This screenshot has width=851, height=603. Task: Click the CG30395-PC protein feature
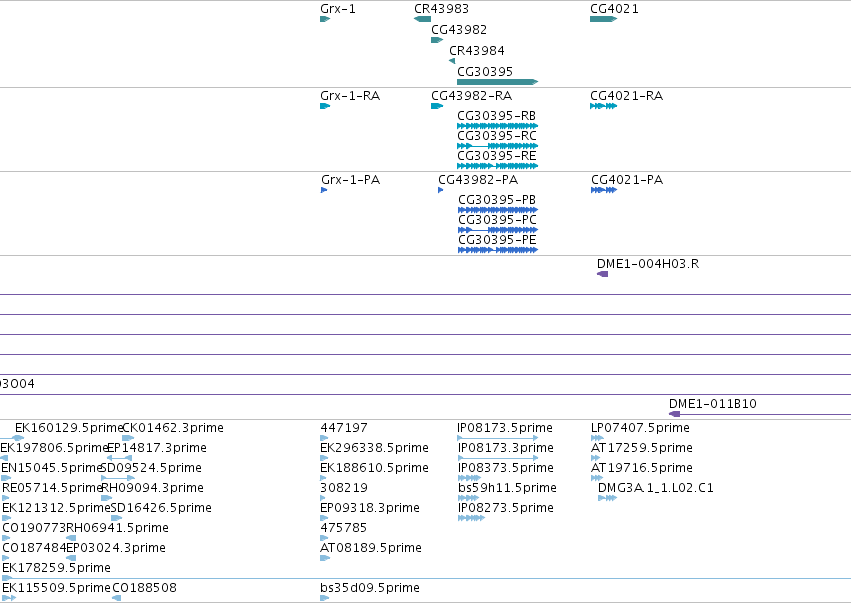(x=498, y=230)
